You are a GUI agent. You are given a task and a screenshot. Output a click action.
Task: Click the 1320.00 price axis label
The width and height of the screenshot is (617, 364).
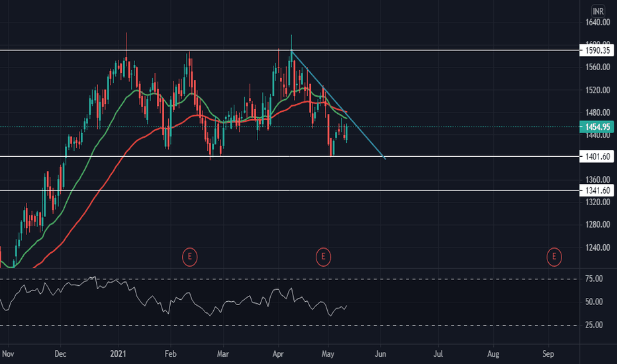pos(597,202)
